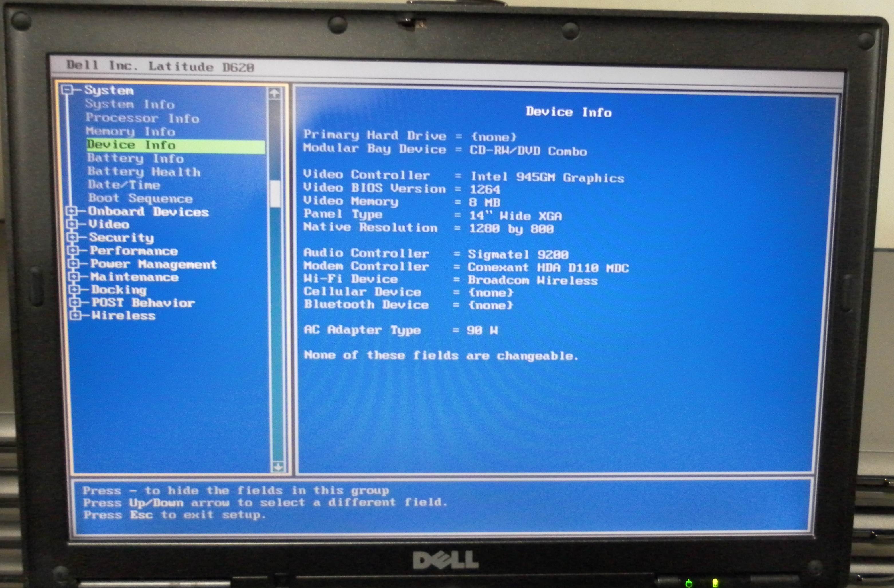
Task: Click the 'None of these fields are changeable' note
Action: [441, 356]
